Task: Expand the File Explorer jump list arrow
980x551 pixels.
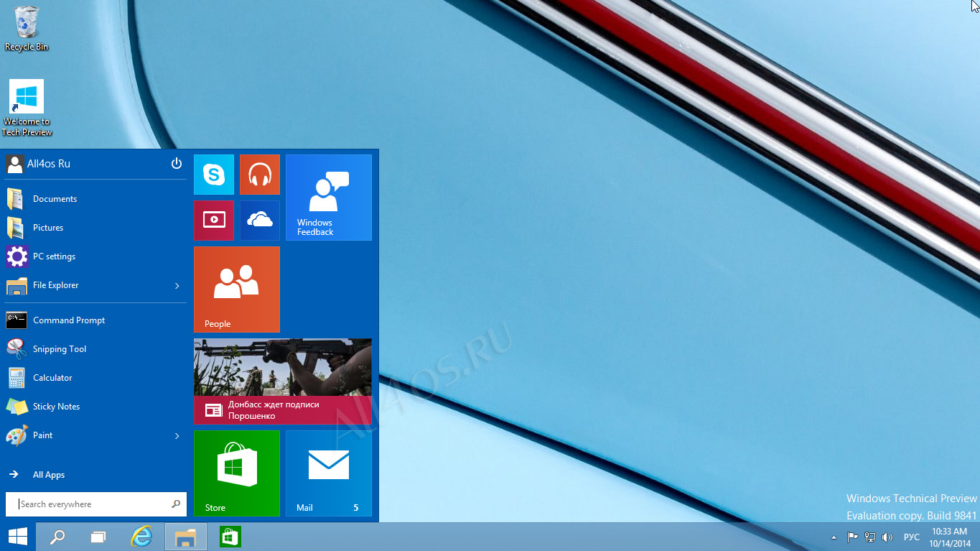Action: tap(177, 286)
